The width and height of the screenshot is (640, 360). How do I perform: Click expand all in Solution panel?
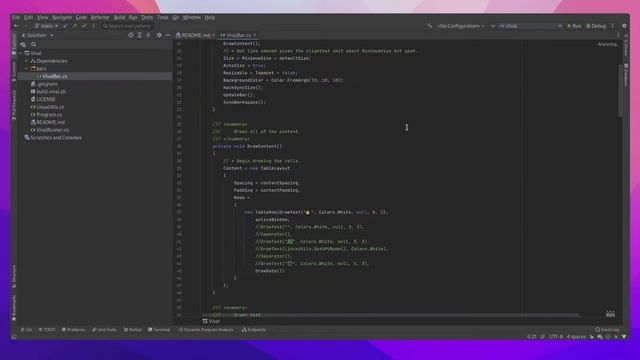coord(140,35)
